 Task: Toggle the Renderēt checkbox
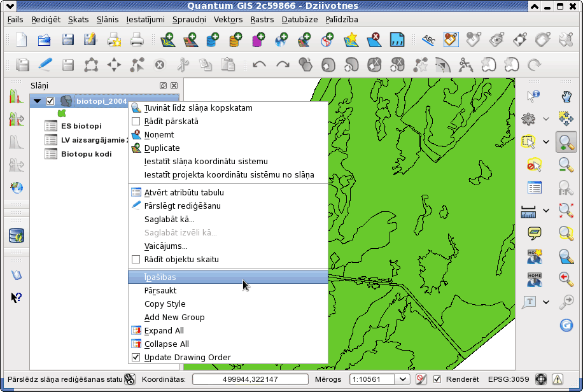[x=437, y=379]
